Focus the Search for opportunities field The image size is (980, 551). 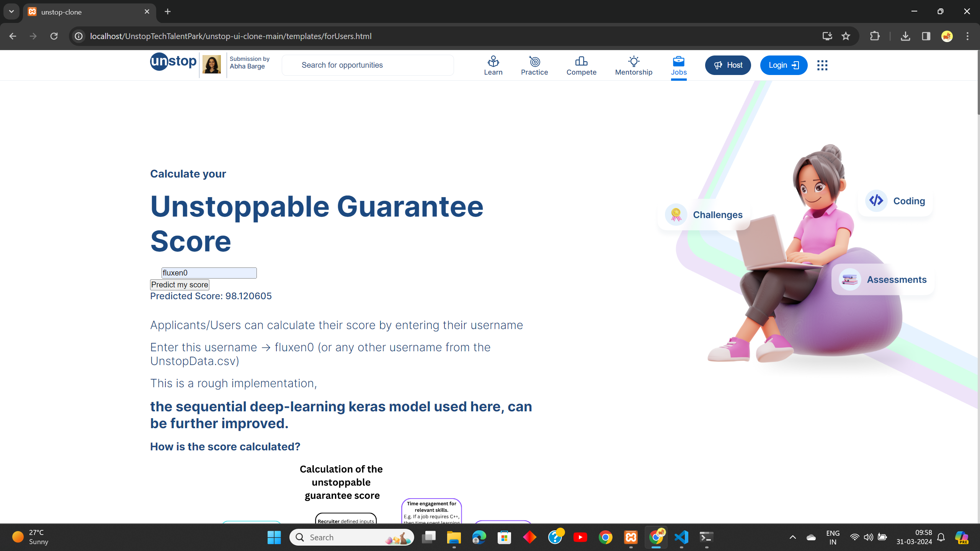[367, 65]
